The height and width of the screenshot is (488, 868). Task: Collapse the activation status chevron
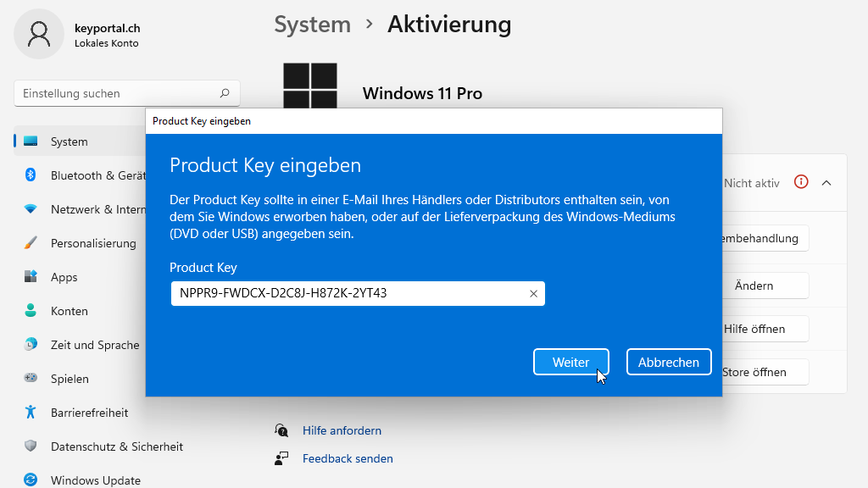pos(826,183)
